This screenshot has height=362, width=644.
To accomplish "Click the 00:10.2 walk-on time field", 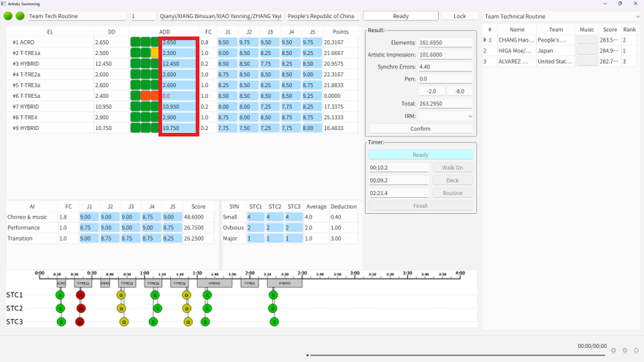I will tap(399, 167).
